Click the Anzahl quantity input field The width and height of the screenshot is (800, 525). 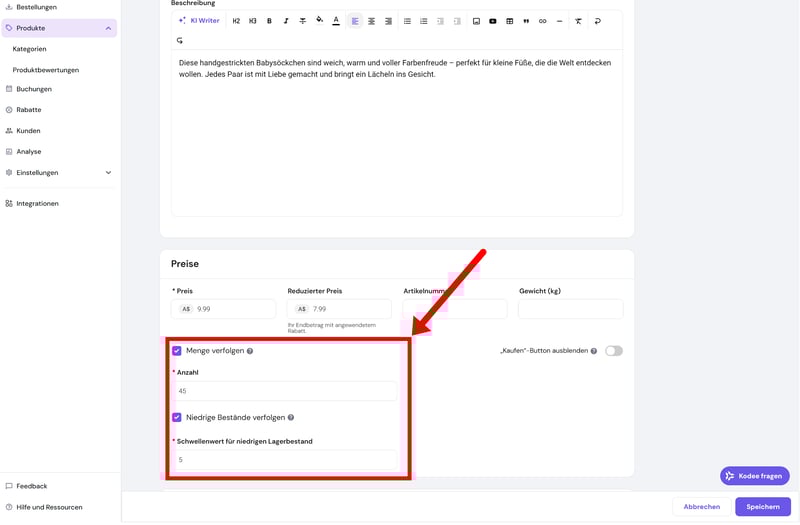coord(285,391)
